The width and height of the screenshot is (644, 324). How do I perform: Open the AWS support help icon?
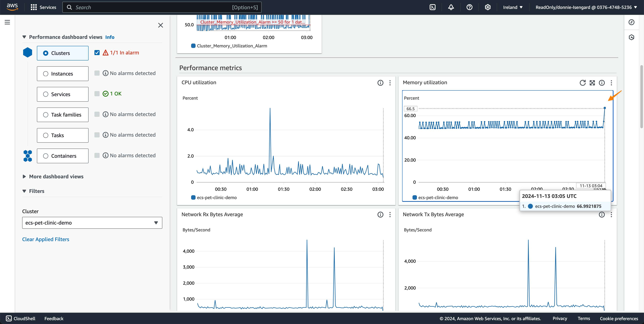pyautogui.click(x=469, y=7)
